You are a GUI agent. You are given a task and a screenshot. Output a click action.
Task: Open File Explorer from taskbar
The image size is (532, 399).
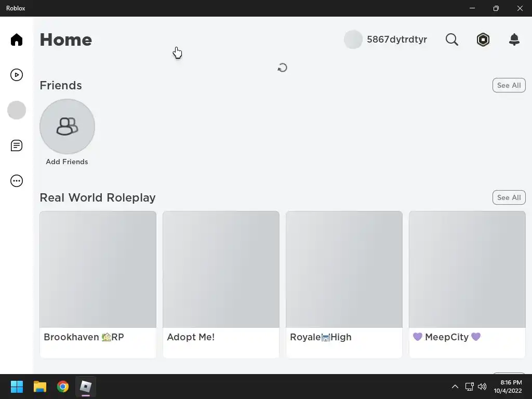coord(39,387)
